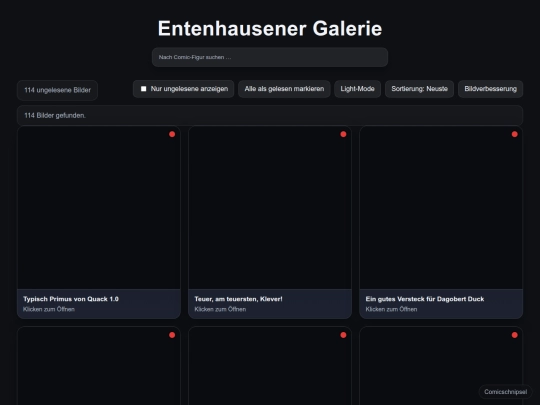Viewport: 540px width, 405px height.
Task: Open the Typisch Primus von Quack 1.0 thumbnail
Action: click(99, 208)
